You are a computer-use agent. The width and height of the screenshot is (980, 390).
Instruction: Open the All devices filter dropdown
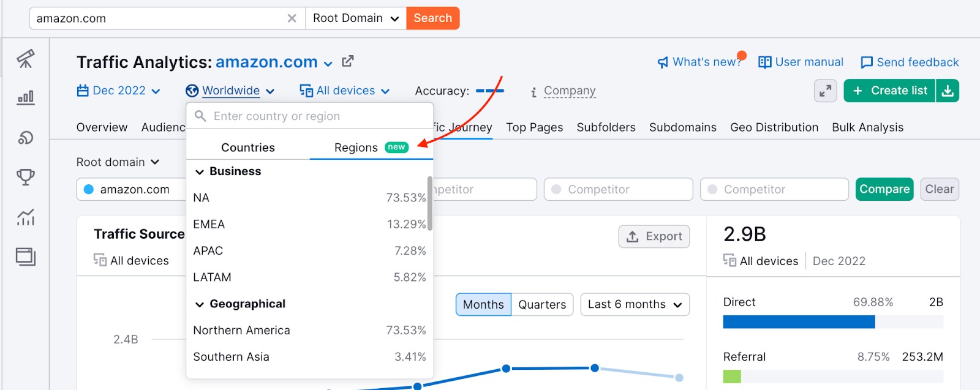coord(345,91)
